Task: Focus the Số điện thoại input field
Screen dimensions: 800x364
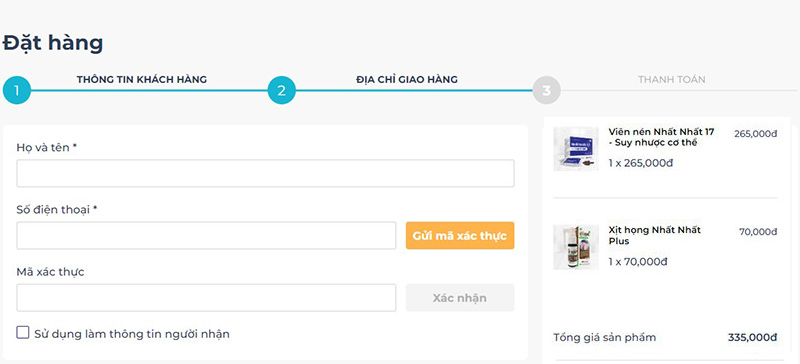Action: 206,236
